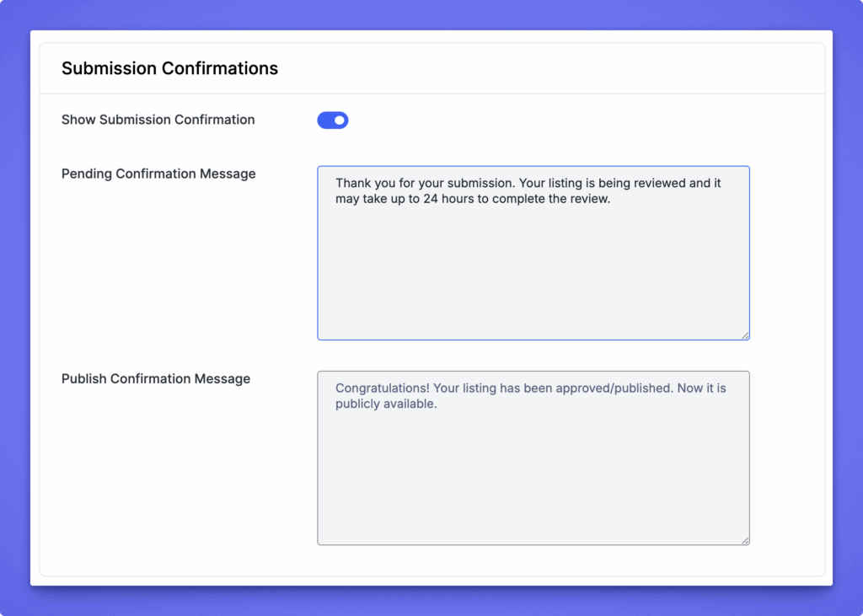Click the Submission Confirmations section heading
This screenshot has width=863, height=616.
(169, 68)
